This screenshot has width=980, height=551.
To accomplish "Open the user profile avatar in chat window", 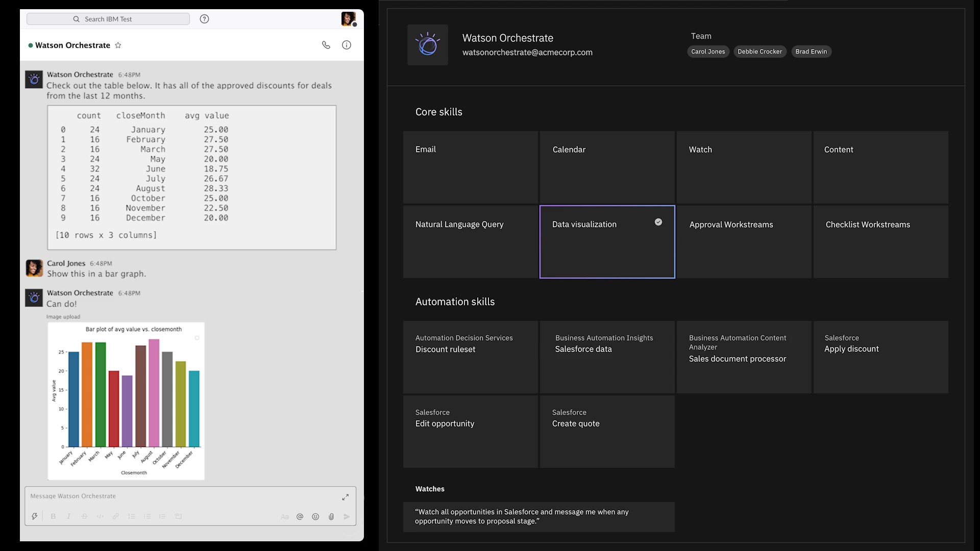I will [349, 19].
